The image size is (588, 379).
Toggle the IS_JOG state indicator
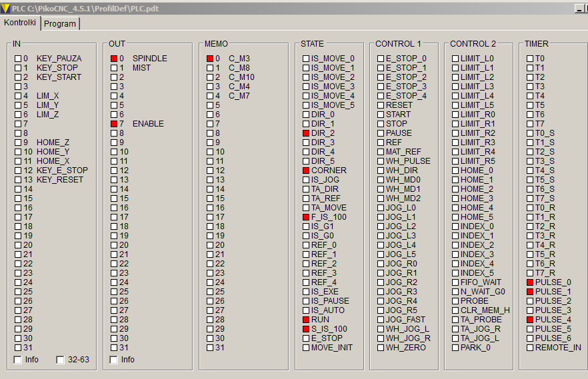(306, 180)
